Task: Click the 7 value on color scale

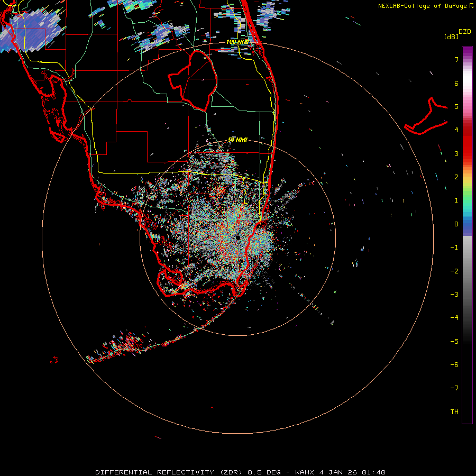Action: pyautogui.click(x=456, y=59)
